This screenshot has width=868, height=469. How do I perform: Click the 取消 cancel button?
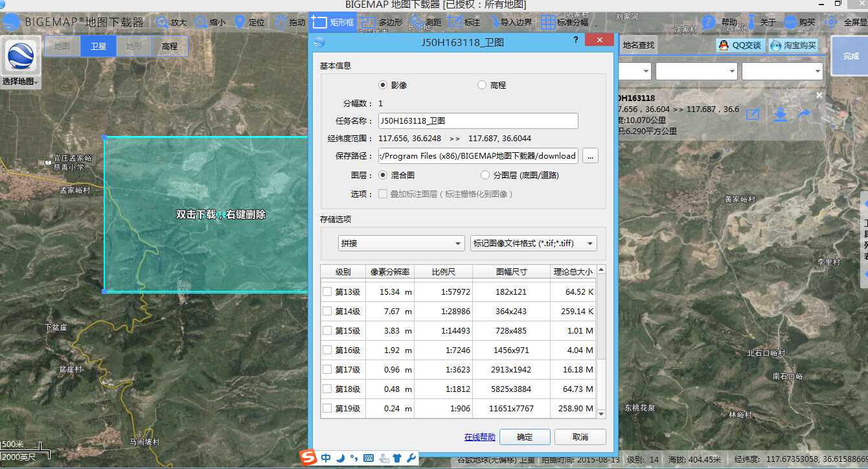580,437
